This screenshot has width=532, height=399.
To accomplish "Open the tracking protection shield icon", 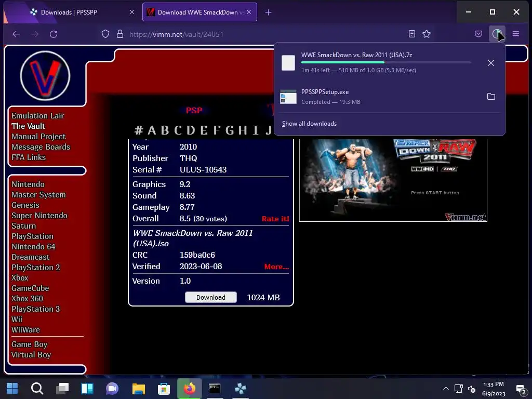I will tap(105, 34).
